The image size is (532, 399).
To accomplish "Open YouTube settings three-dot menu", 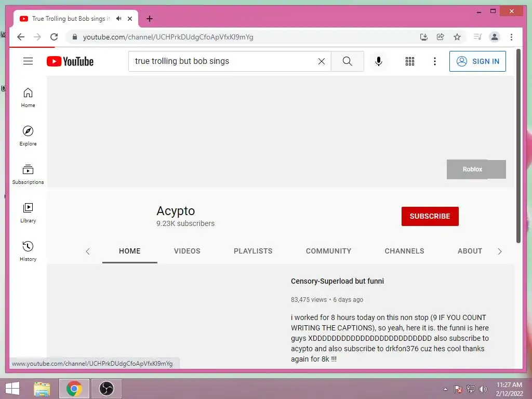I will (435, 61).
